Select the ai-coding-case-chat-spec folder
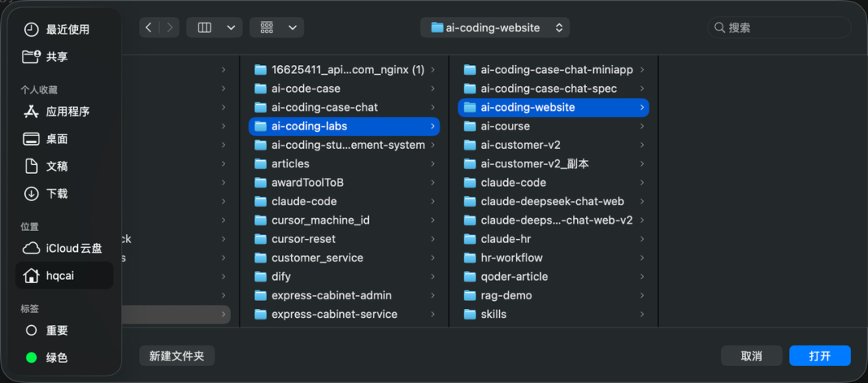868x383 pixels. (554, 89)
